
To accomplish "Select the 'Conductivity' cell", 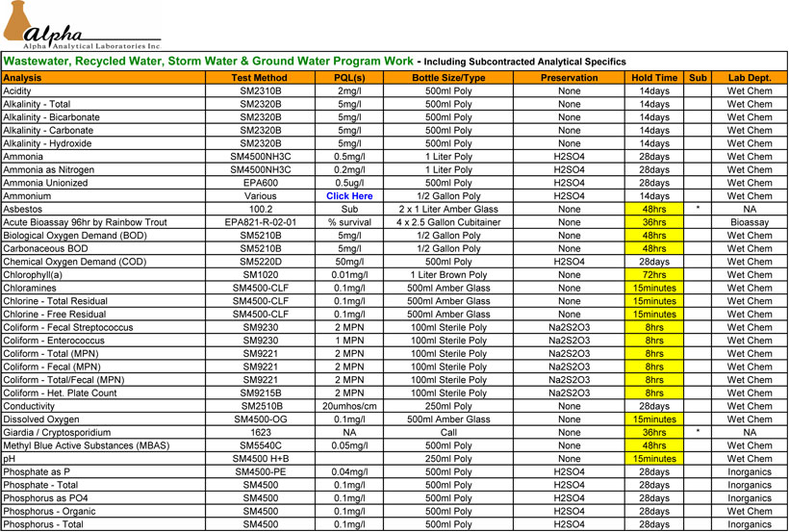I will click(103, 406).
